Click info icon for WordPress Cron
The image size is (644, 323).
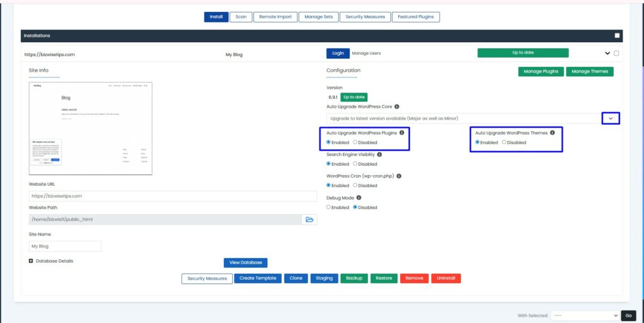click(399, 176)
